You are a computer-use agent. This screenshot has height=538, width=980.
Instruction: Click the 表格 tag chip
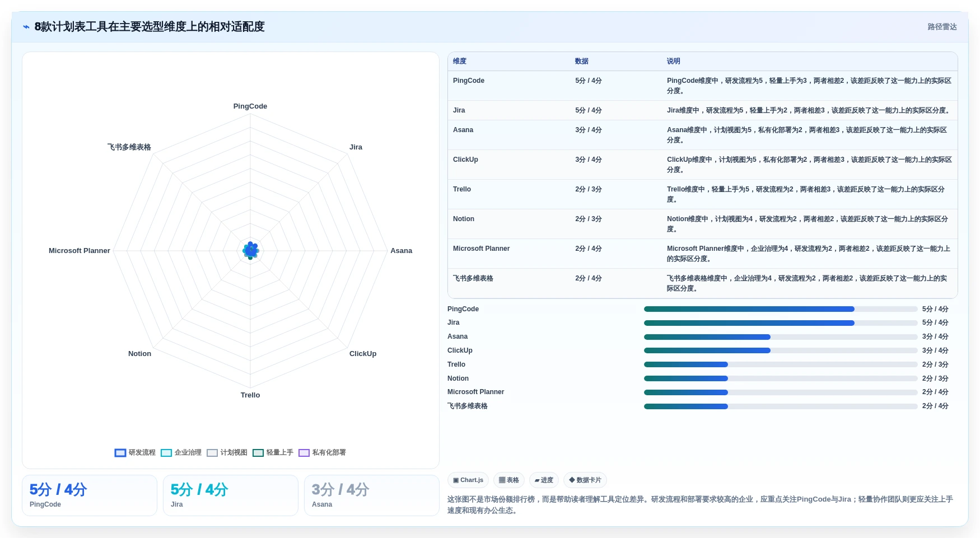point(509,480)
